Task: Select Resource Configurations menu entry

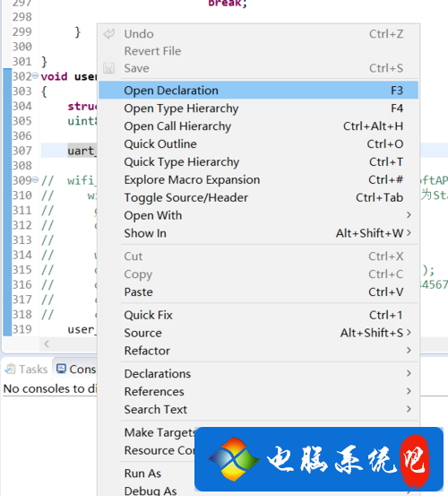Action: tap(159, 450)
